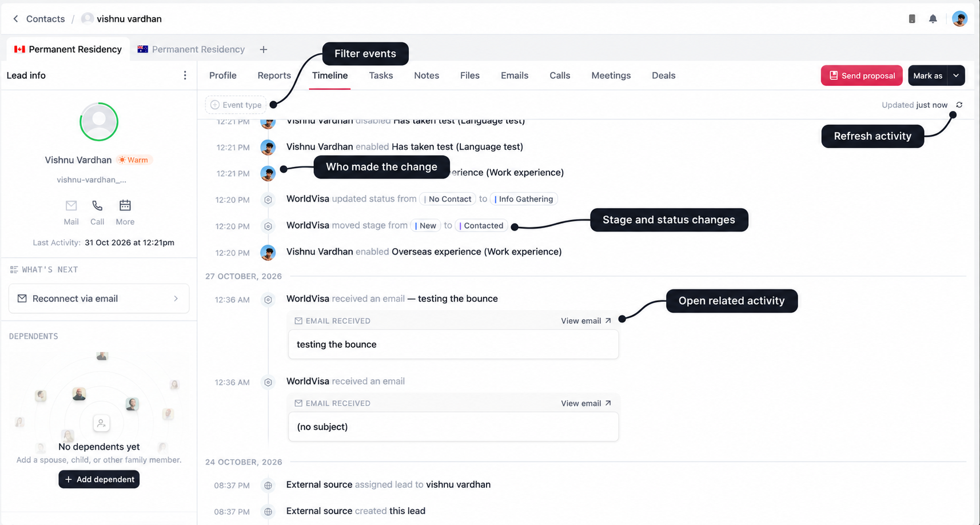The width and height of the screenshot is (980, 525).
Task: Click the testing the bounce email card
Action: [x=453, y=344]
